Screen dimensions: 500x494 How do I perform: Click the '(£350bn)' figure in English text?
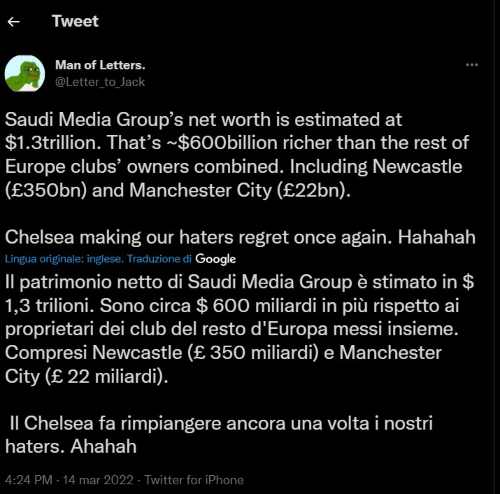(46, 191)
